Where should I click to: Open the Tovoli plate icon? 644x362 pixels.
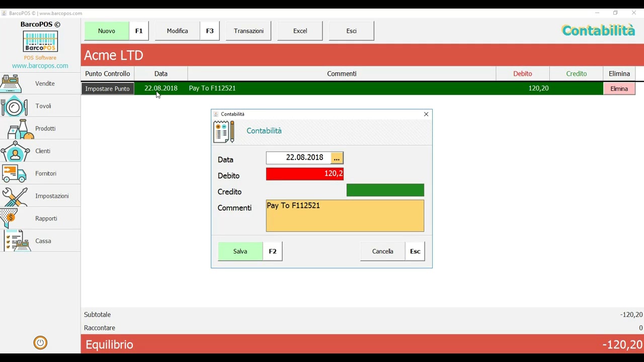click(14, 106)
